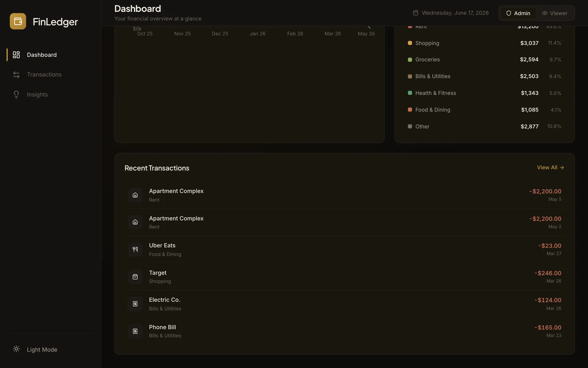Click the $1,085 amount value
This screenshot has width=588, height=368.
click(x=530, y=110)
